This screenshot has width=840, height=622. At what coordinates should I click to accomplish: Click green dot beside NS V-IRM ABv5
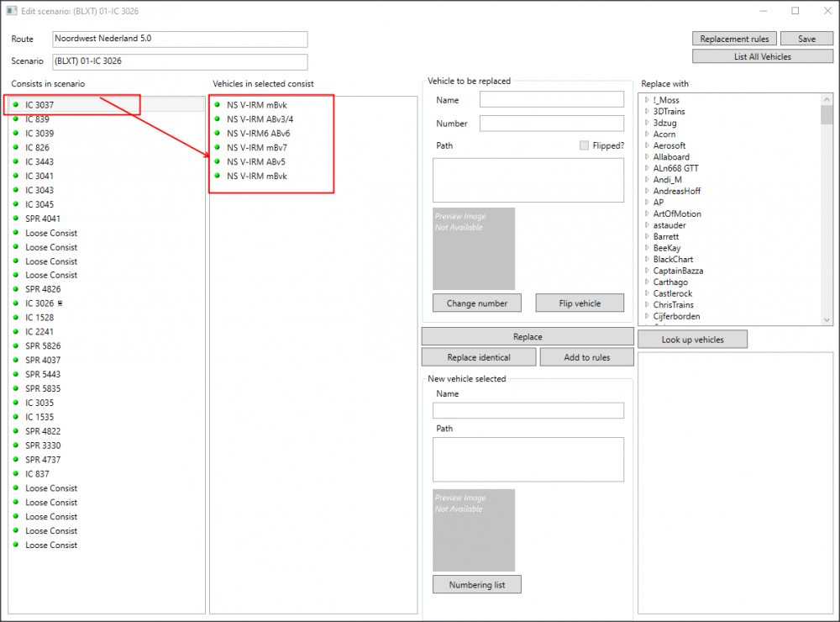[x=218, y=161]
